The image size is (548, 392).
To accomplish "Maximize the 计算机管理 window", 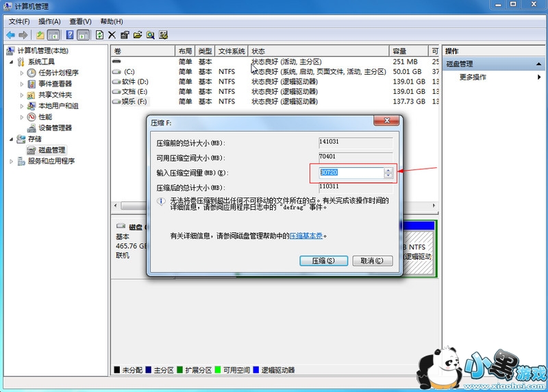I will coord(513,5).
